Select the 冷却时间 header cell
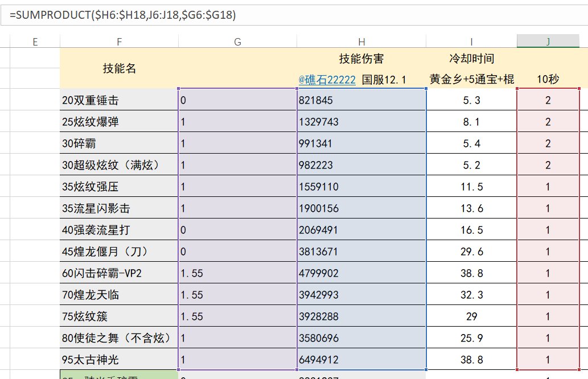This screenshot has width=588, height=379. click(471, 59)
